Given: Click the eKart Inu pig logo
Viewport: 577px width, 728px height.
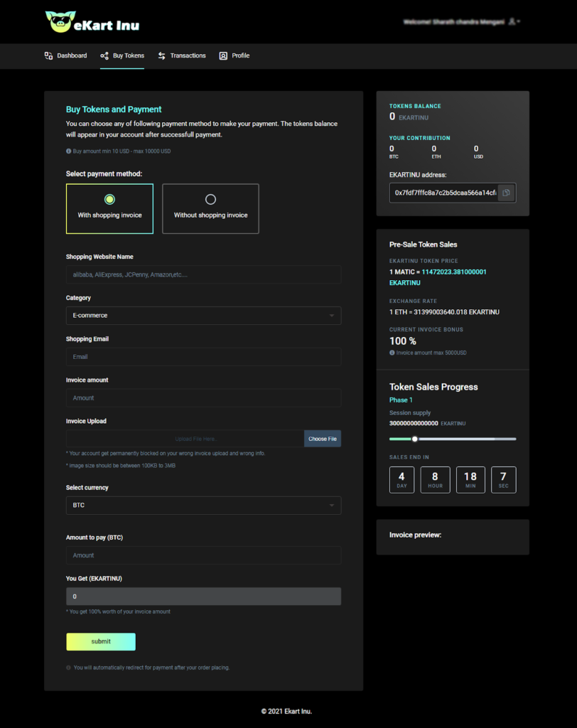Looking at the screenshot, I should click(60, 22).
